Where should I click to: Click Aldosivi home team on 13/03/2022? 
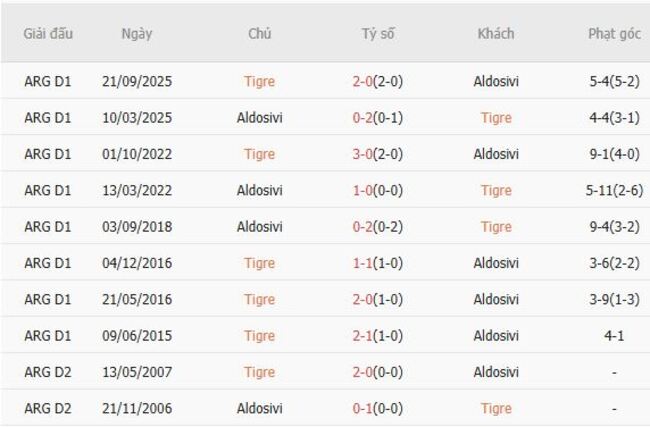click(259, 190)
